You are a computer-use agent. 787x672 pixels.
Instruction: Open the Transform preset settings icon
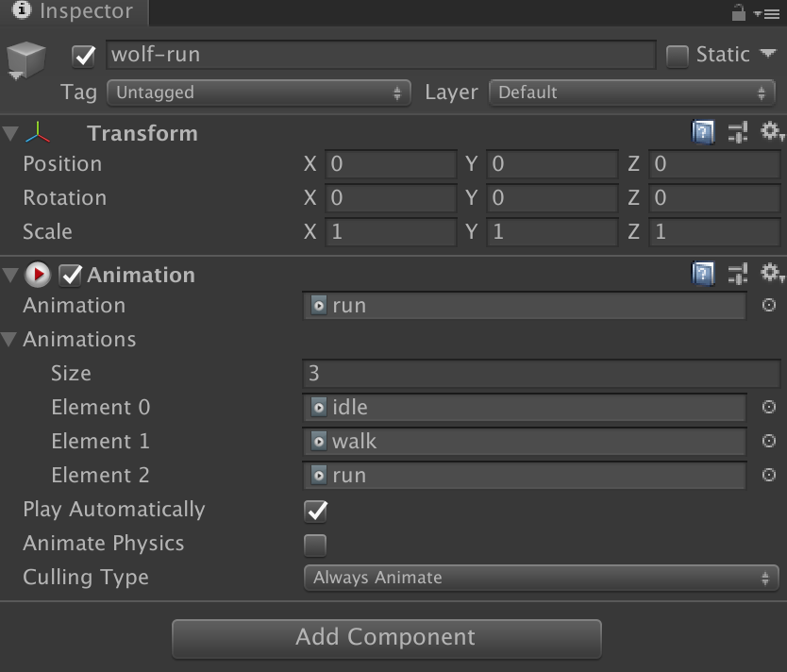pyautogui.click(x=738, y=133)
